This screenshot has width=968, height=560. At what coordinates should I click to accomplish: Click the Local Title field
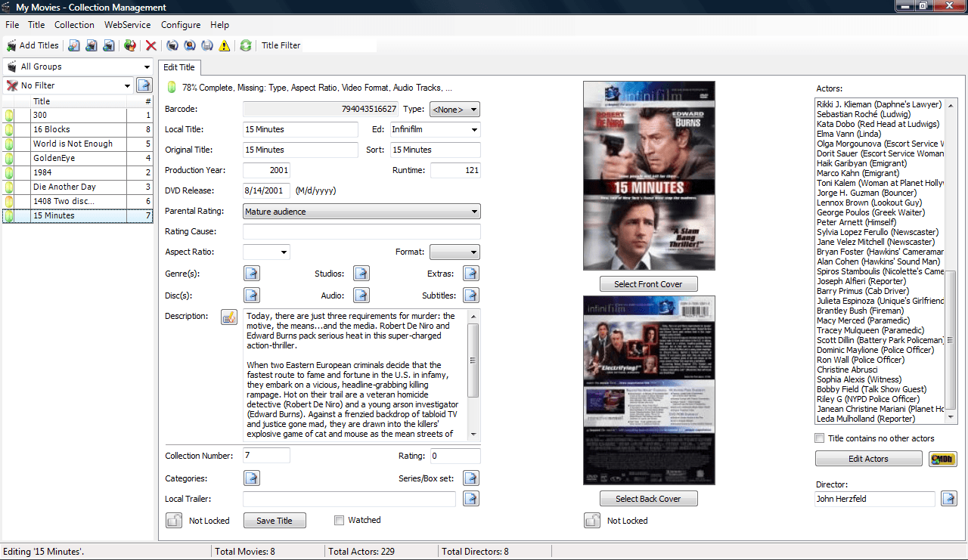click(300, 130)
